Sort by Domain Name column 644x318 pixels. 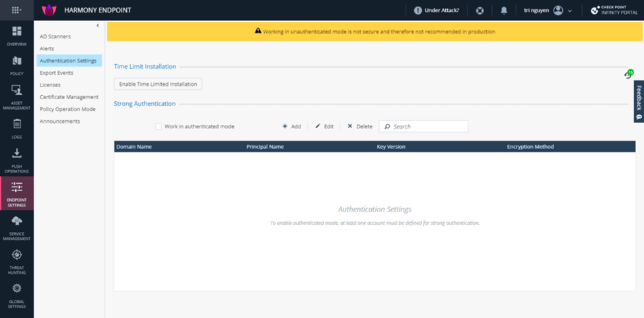134,147
